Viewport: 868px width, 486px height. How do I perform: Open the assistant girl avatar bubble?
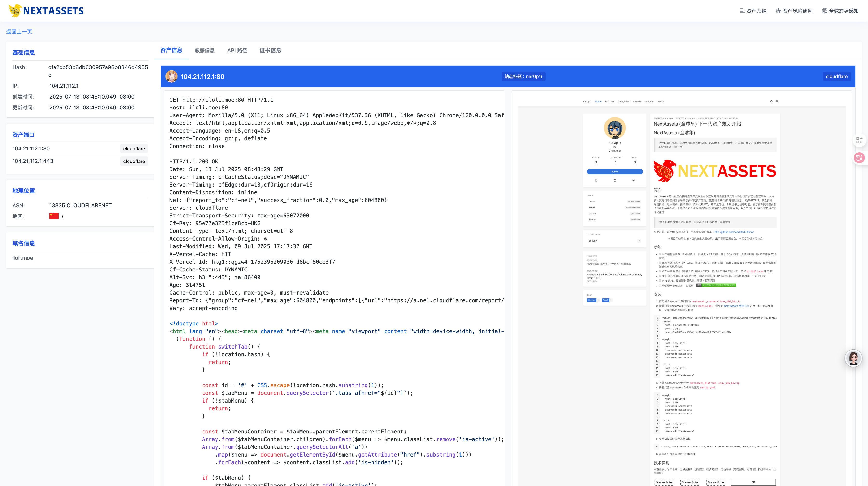pos(853,358)
